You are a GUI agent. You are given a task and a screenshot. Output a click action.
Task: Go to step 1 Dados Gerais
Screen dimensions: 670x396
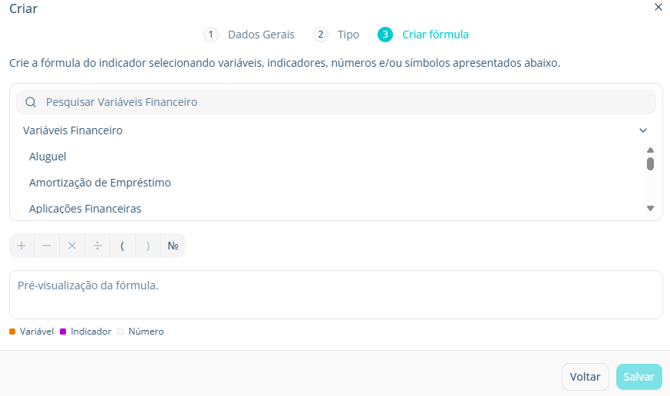[249, 35]
